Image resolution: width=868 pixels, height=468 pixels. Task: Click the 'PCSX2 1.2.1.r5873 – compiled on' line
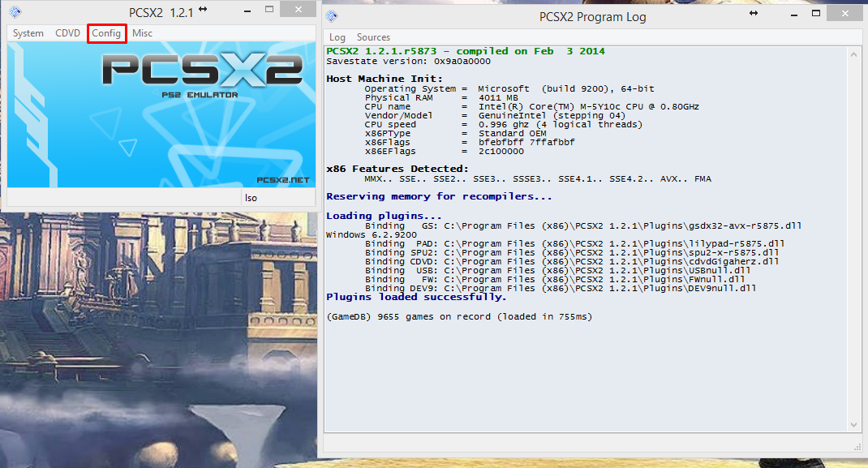465,51
